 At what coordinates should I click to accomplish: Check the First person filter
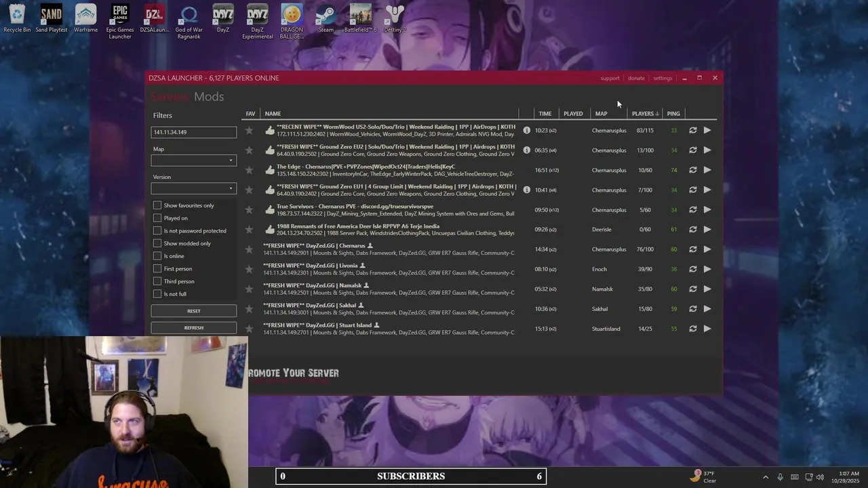click(157, 268)
